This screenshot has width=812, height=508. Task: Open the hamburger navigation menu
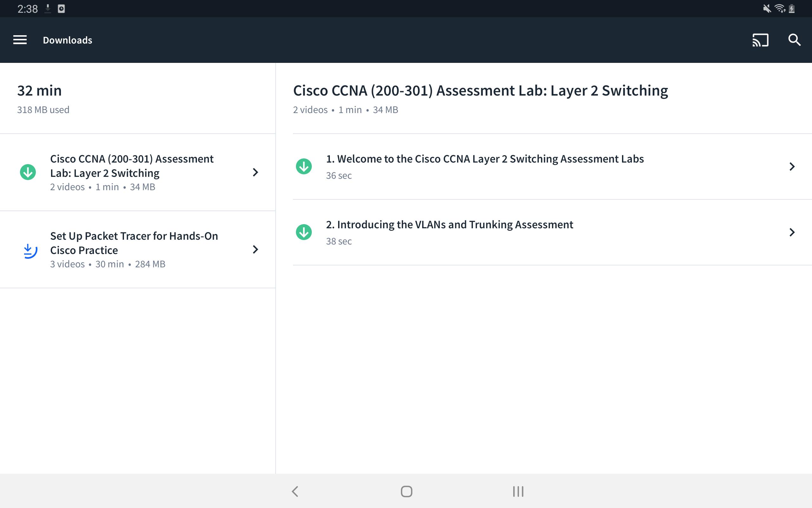(x=20, y=40)
